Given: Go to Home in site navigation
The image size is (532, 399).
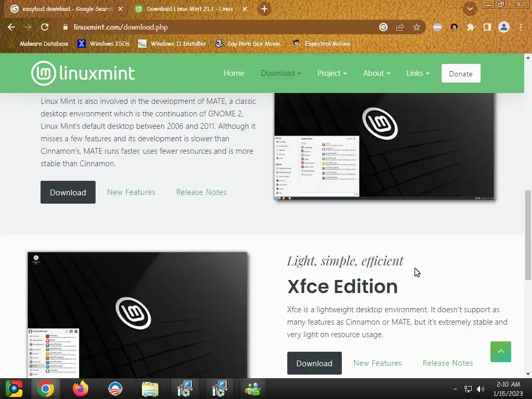Looking at the screenshot, I should click(x=234, y=73).
